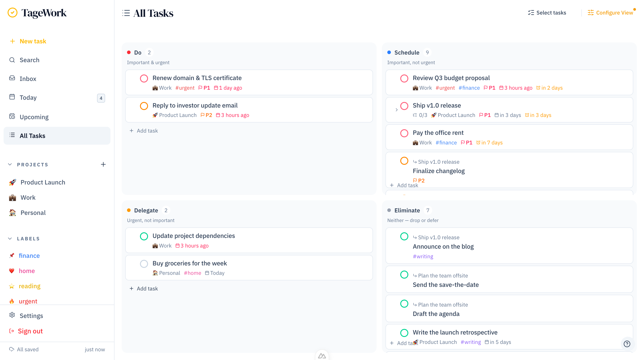This screenshot has width=644, height=360.
Task: Click the house icon for Personal project
Action: click(13, 213)
